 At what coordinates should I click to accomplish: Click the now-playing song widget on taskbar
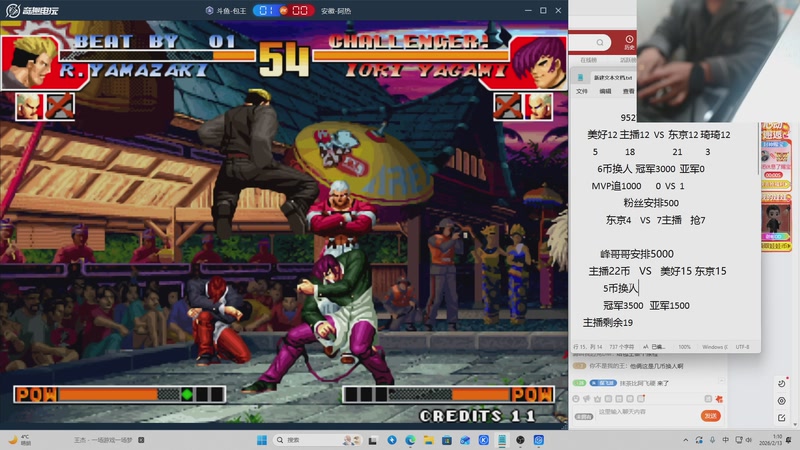(109, 440)
